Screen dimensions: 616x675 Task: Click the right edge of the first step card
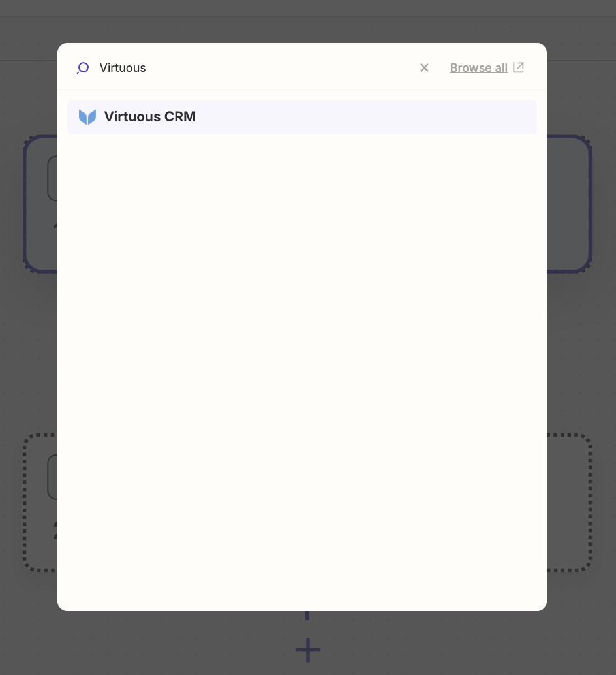[569, 204]
